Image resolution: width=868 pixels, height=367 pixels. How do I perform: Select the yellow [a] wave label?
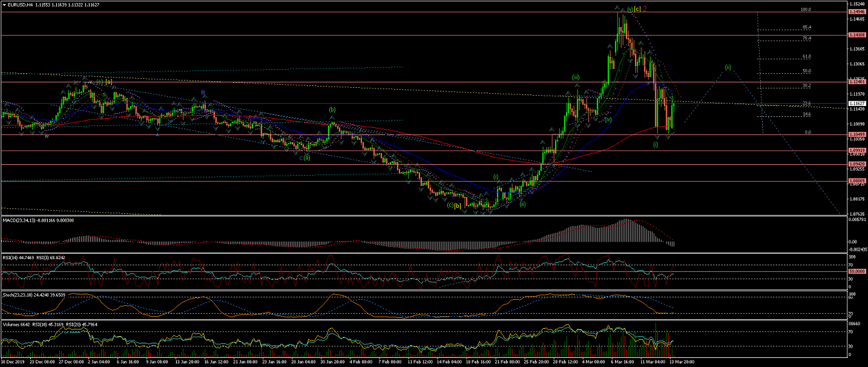coord(108,81)
